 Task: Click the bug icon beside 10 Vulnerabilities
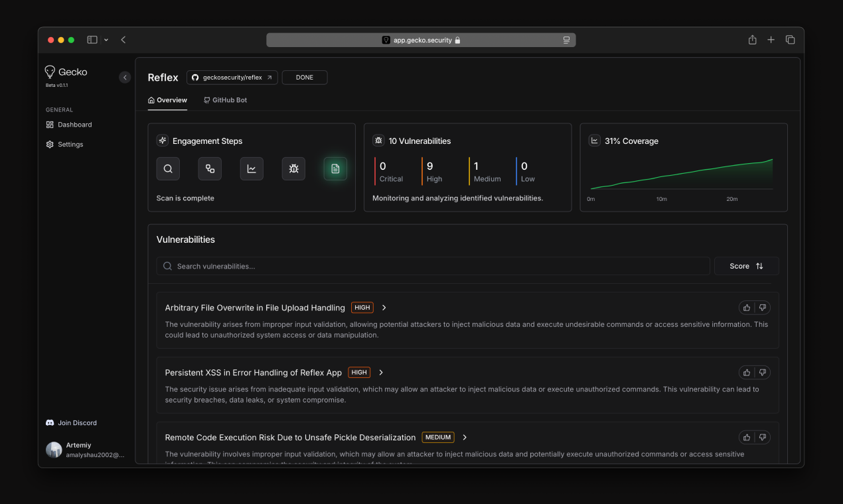pyautogui.click(x=378, y=141)
